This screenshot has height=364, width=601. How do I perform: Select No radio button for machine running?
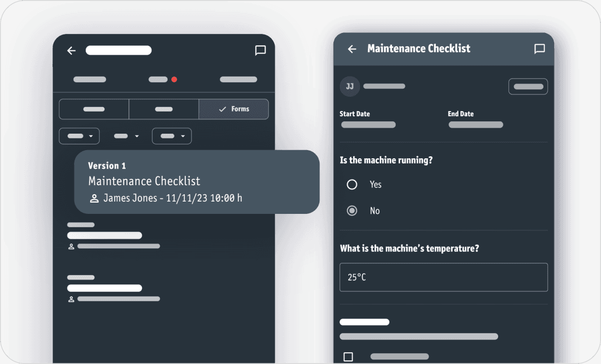point(352,211)
